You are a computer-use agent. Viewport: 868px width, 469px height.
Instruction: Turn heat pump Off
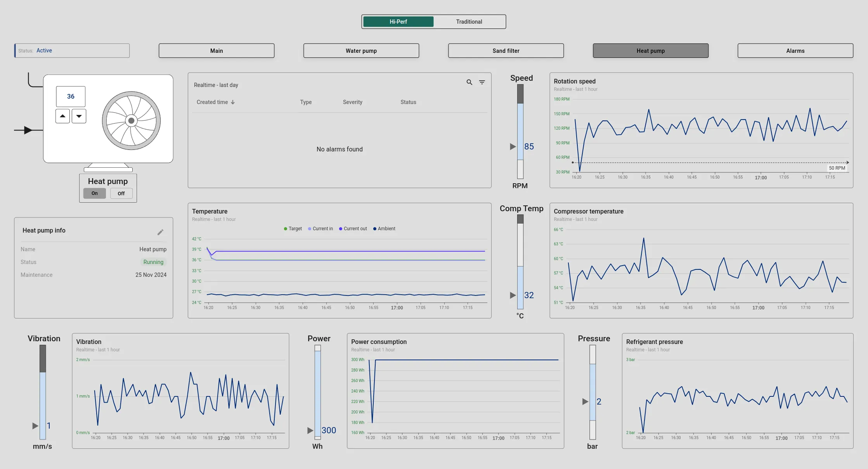coord(121,193)
